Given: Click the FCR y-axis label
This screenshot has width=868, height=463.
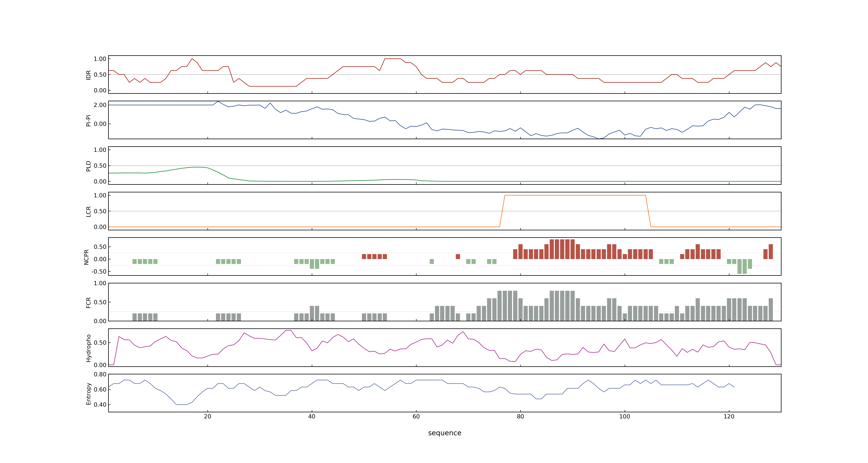Looking at the screenshot, I should 89,302.
